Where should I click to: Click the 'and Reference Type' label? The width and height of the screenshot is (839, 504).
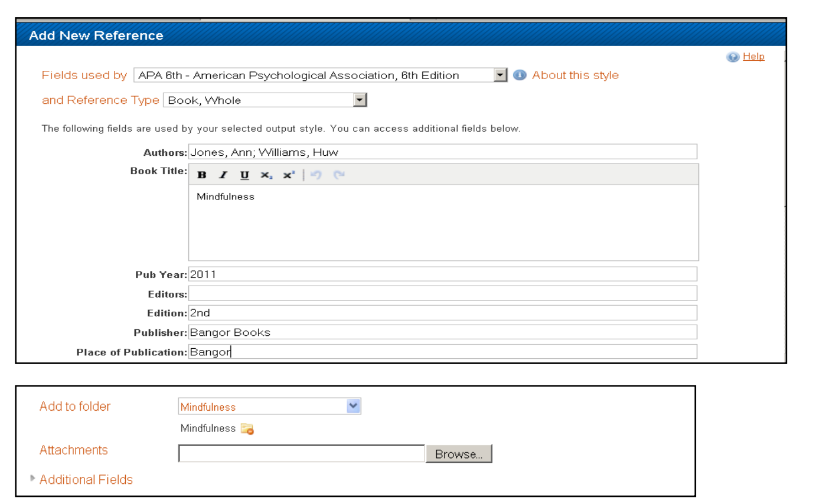100,100
